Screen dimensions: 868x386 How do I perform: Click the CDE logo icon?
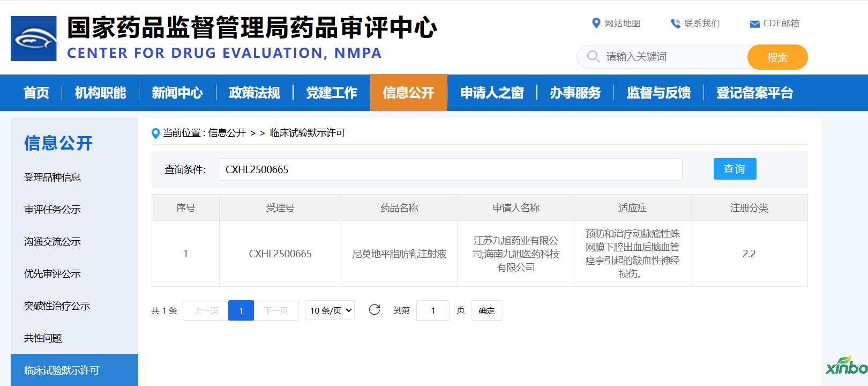(x=34, y=39)
